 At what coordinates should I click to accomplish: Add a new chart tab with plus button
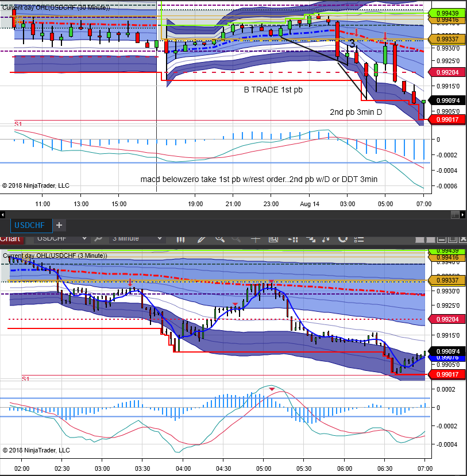coord(59,225)
